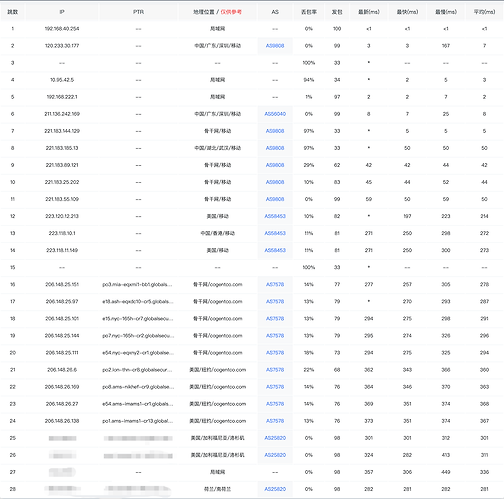Click hop 10 sent count 83
Screen dimensions: 504x499
pos(337,182)
